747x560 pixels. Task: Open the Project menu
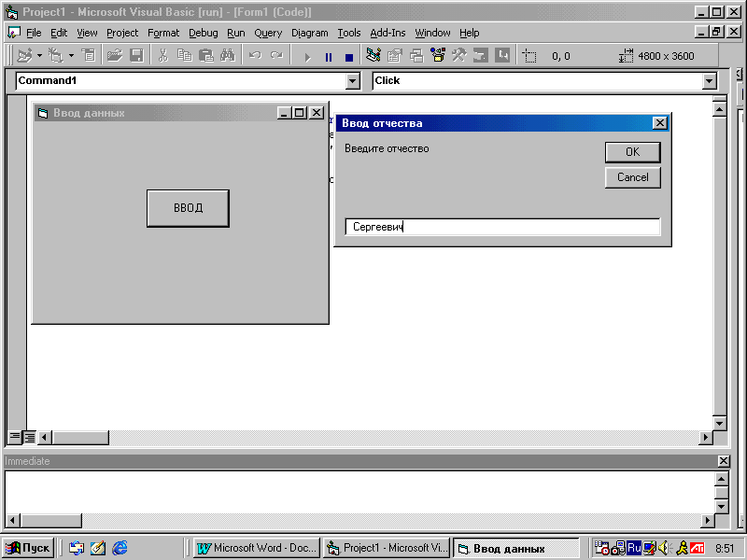coord(122,33)
